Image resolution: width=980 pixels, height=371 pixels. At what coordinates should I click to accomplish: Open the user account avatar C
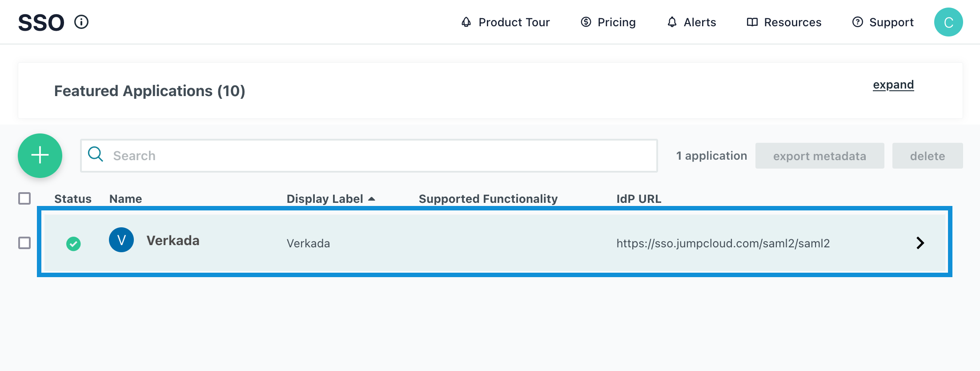(948, 22)
